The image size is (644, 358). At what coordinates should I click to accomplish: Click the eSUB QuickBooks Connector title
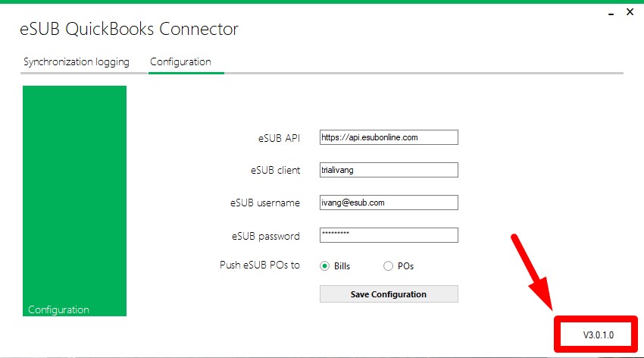pos(129,29)
